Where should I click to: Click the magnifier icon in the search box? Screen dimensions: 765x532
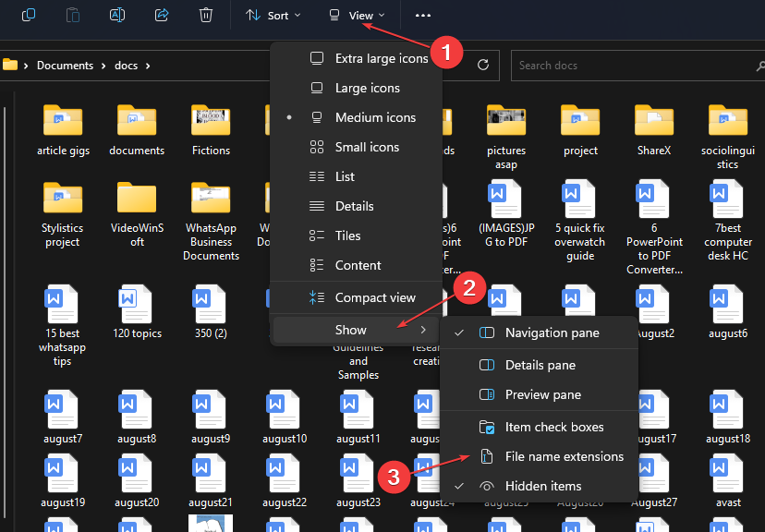(x=759, y=65)
